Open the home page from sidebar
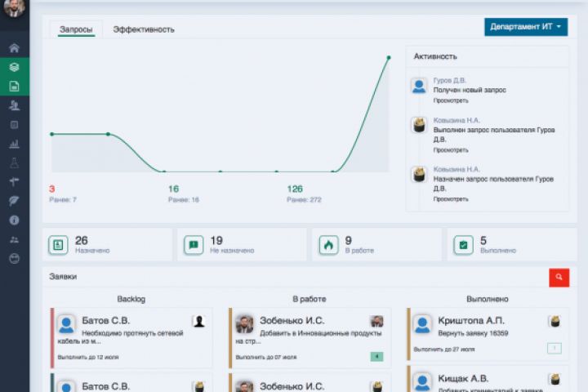The image size is (588, 392). 14,48
